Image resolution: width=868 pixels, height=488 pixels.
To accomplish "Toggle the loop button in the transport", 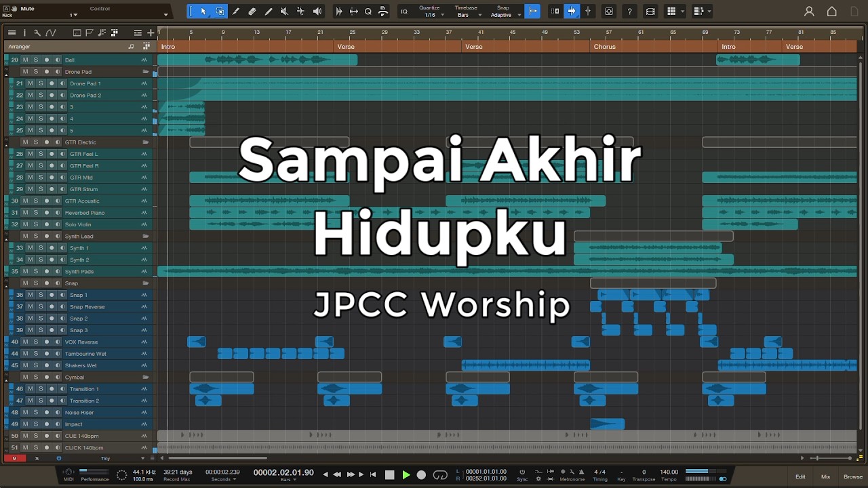I will pos(440,475).
